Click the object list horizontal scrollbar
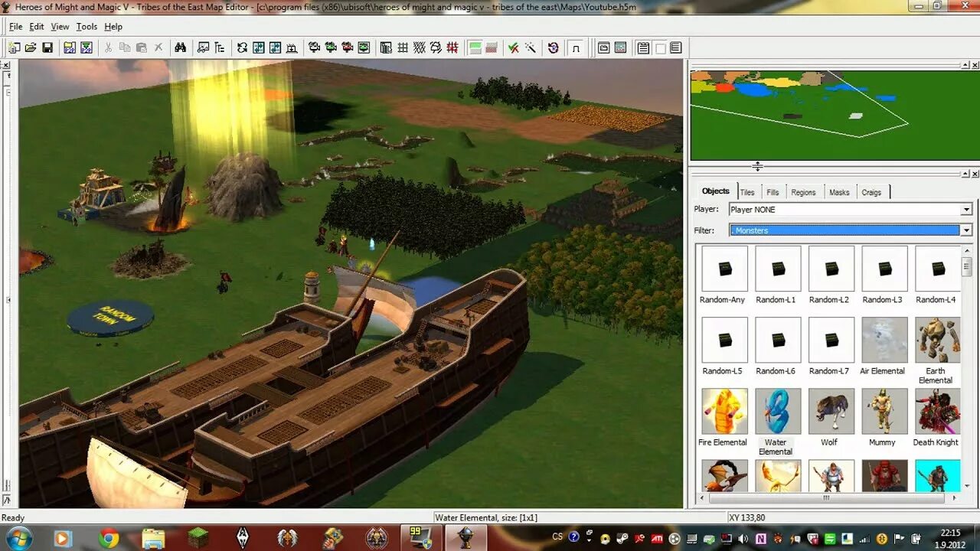This screenshot has height=551, width=980. 827,497
